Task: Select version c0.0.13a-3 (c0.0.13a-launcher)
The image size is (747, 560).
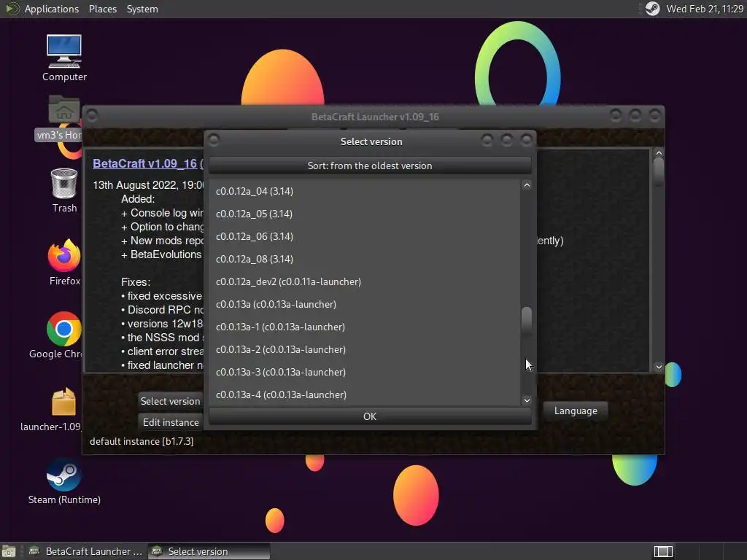Action: [365, 372]
